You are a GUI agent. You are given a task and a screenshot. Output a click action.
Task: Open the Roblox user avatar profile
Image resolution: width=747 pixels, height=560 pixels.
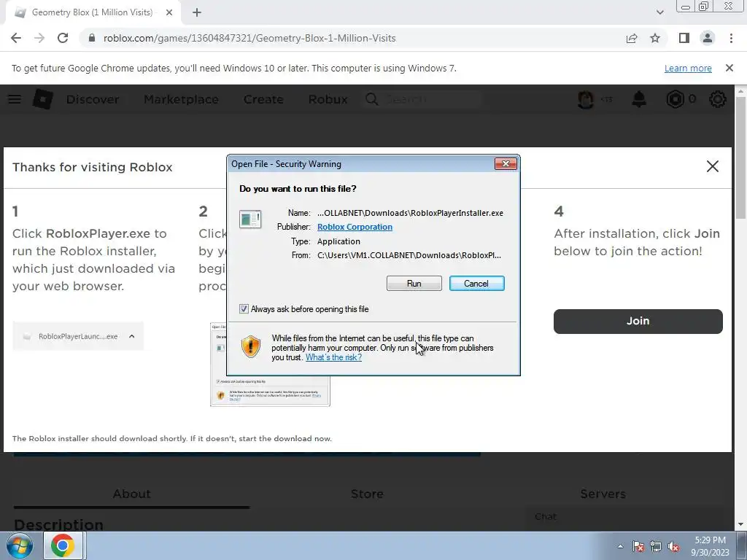586,99
